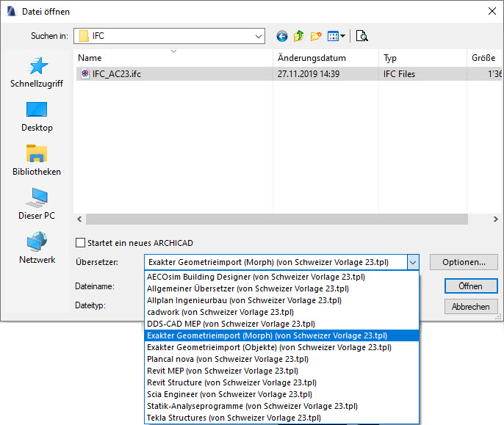Choose Allgemeiner Übersetzer from the list
Image resolution: width=504 pixels, height=425 pixels.
click(x=281, y=288)
